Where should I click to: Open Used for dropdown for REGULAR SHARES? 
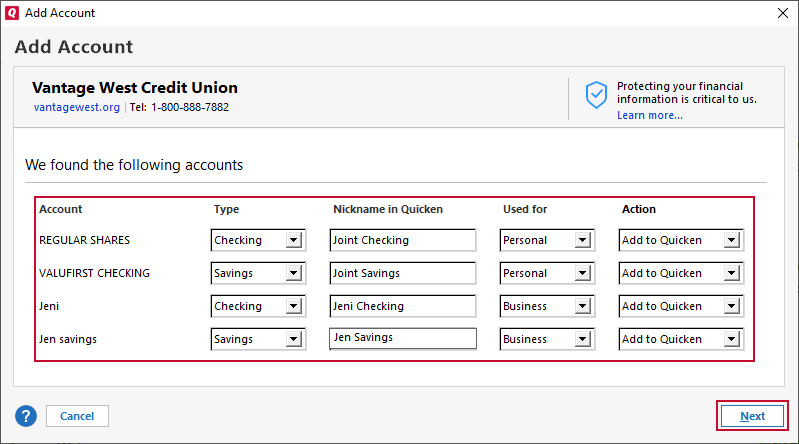[x=583, y=240]
